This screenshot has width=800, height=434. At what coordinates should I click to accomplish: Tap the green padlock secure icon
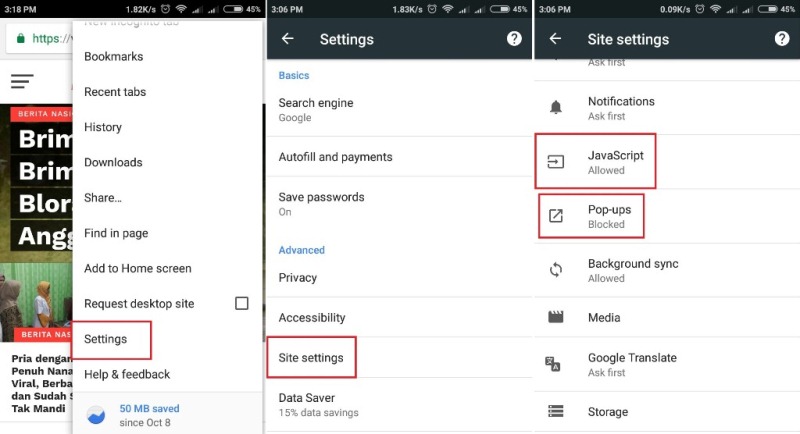point(20,38)
